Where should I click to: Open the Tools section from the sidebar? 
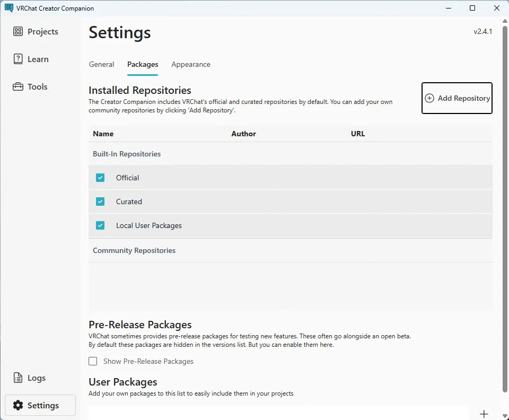[31, 86]
